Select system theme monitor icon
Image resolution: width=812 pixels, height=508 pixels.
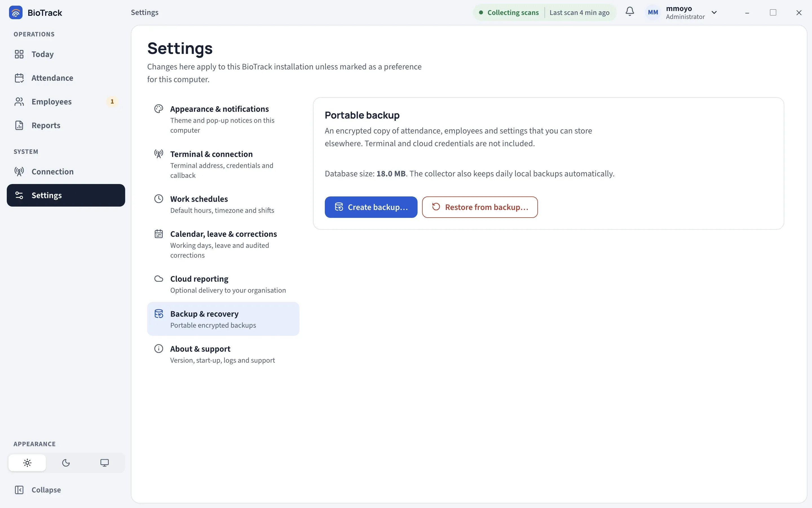pyautogui.click(x=104, y=463)
